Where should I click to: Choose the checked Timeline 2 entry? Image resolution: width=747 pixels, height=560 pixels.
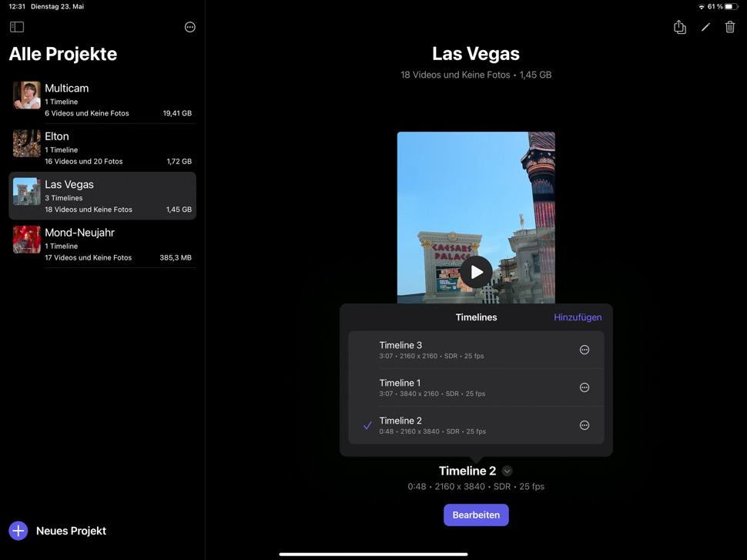[x=476, y=425]
